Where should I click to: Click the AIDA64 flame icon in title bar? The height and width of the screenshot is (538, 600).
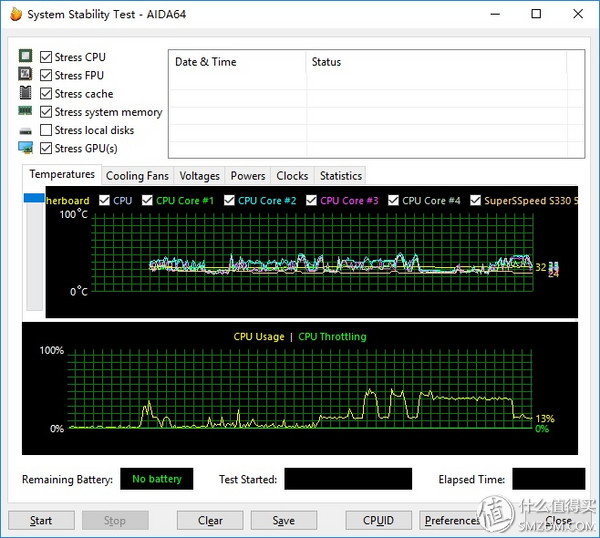(15, 14)
